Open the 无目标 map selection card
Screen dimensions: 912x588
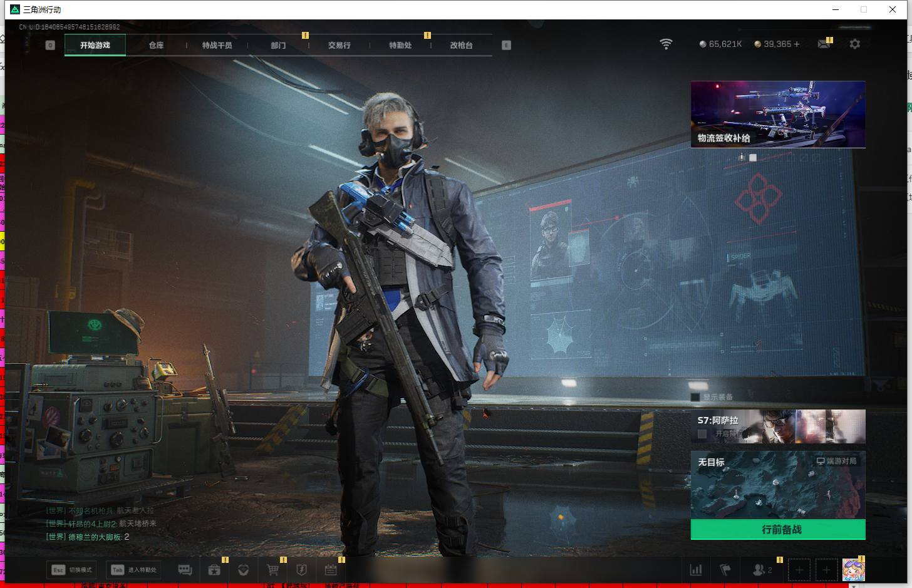click(778, 485)
